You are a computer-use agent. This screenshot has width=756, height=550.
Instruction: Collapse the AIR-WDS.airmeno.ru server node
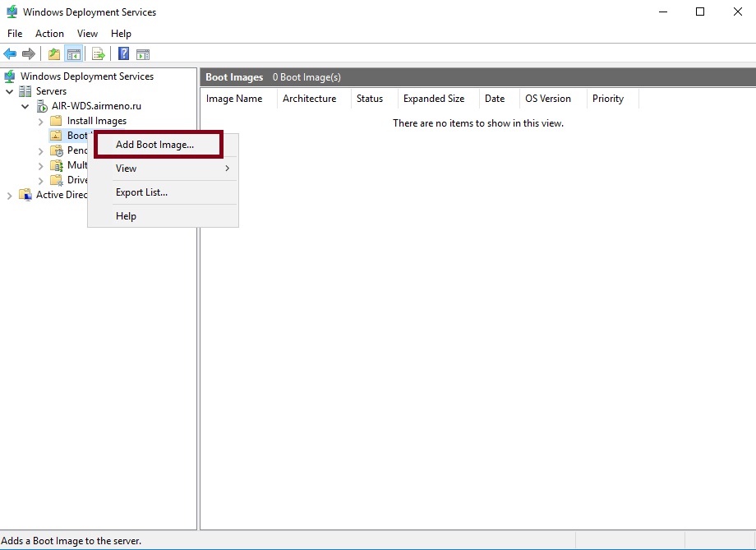[25, 106]
